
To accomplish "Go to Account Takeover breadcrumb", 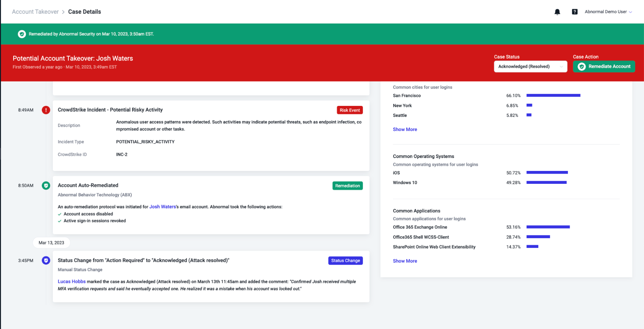I will 35,12.
